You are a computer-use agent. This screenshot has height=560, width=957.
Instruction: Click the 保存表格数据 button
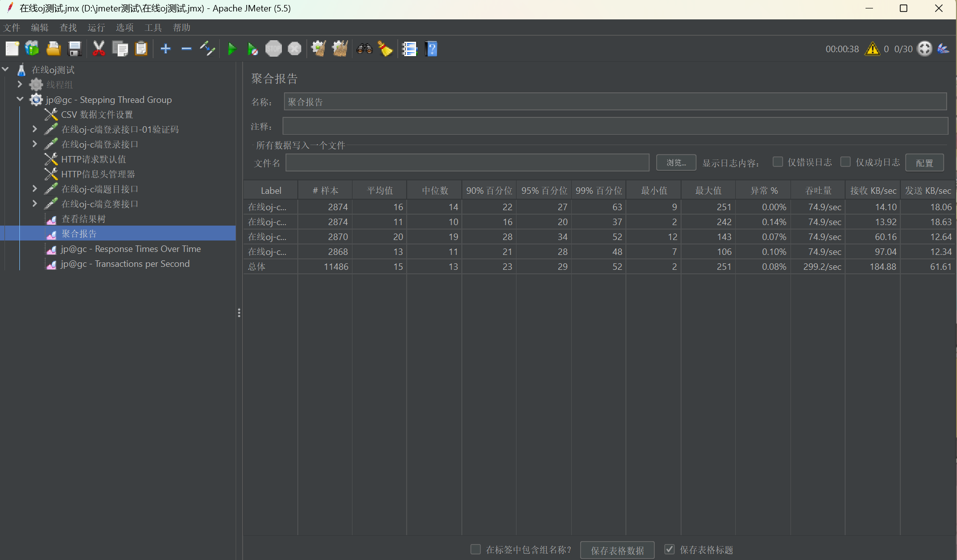[x=617, y=550]
